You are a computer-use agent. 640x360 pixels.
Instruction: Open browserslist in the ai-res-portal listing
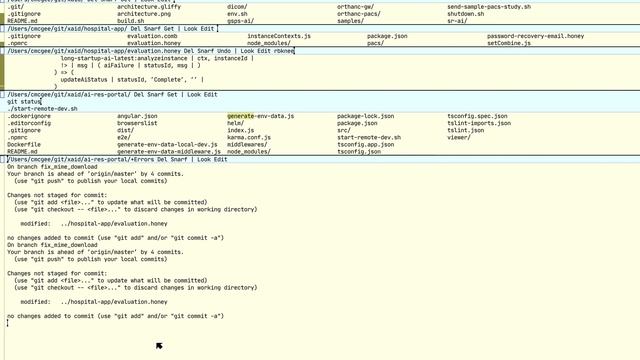137,123
